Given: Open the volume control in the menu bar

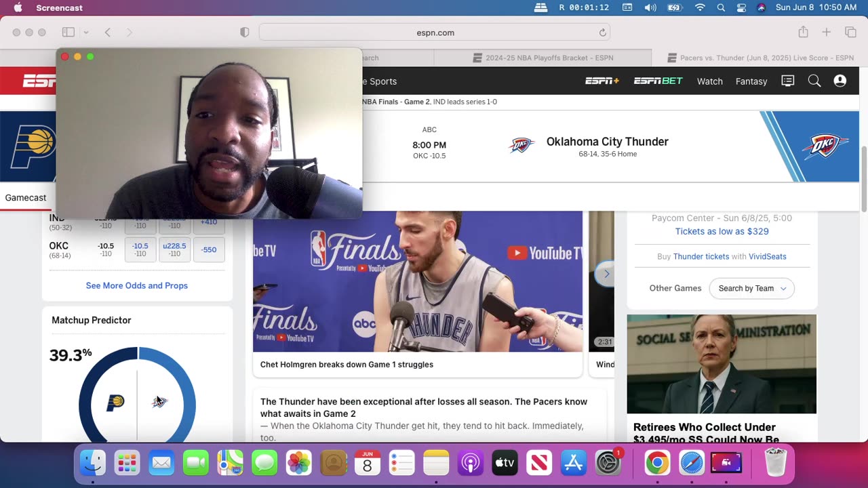Looking at the screenshot, I should (650, 7).
